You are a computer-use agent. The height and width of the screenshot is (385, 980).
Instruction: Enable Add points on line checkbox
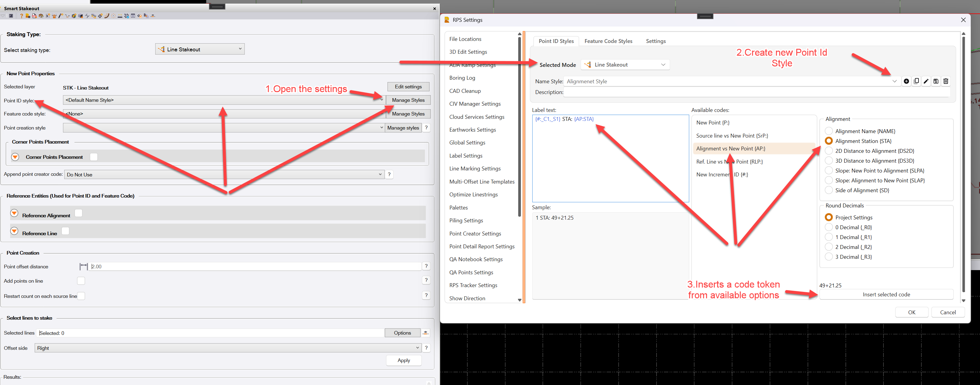pos(81,281)
